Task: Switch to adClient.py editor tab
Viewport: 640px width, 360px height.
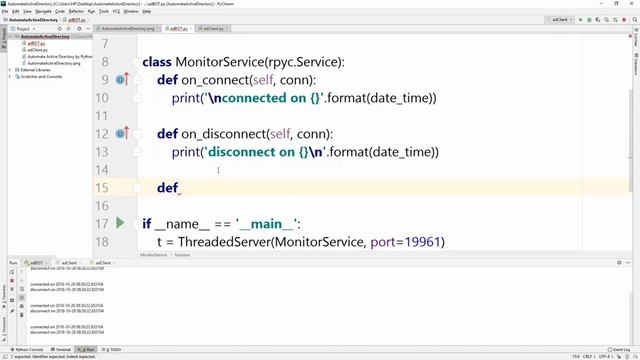Action: pos(213,29)
